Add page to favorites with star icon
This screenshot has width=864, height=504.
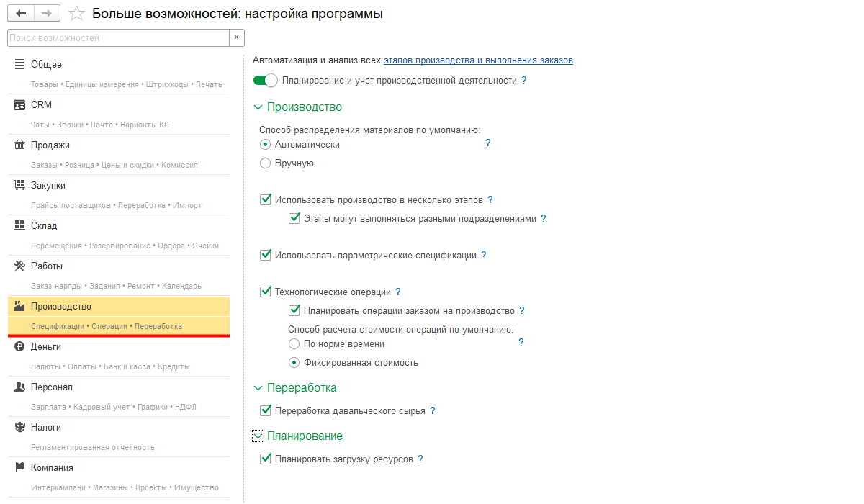coord(76,14)
